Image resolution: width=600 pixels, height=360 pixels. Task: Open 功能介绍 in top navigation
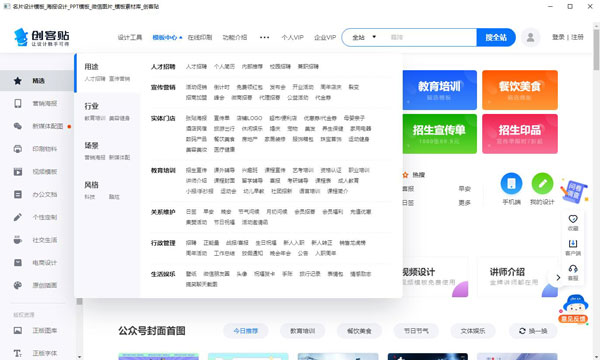pos(235,37)
